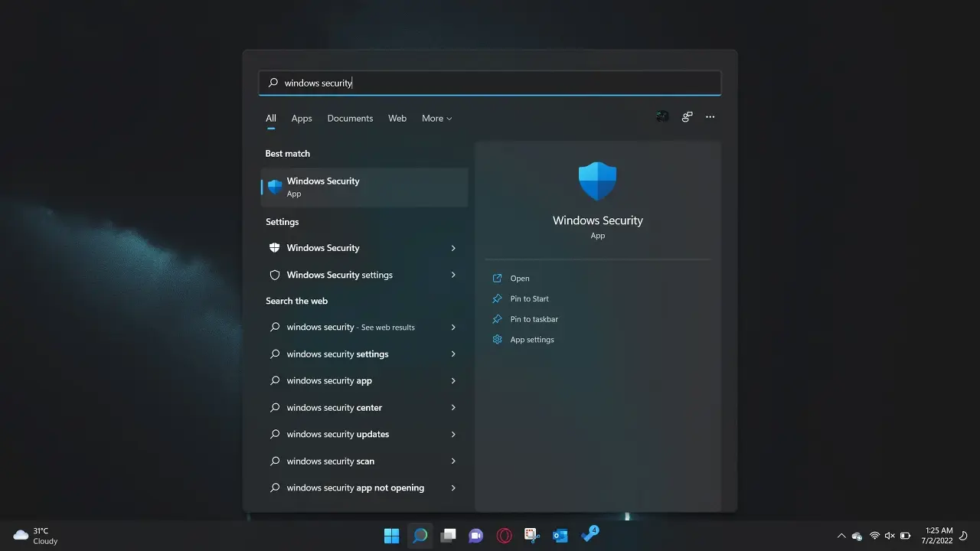Open the windows security app web suggestion
Image resolution: width=980 pixels, height=551 pixels.
point(364,381)
